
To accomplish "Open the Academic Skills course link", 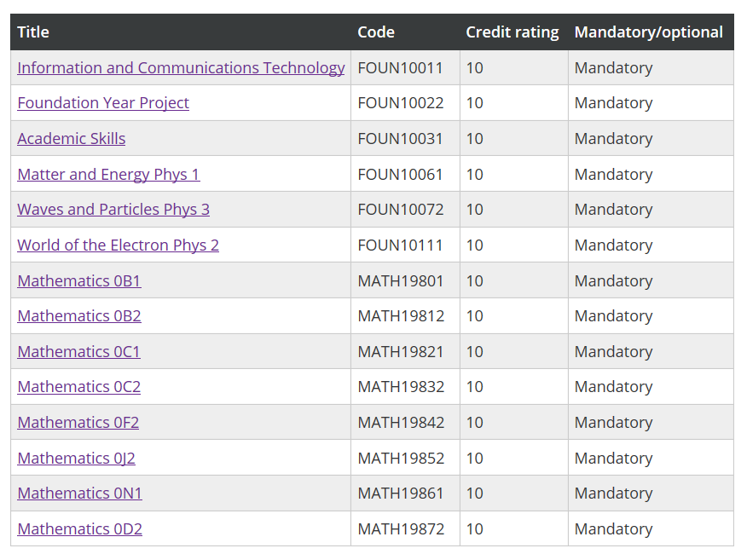I will (72, 139).
